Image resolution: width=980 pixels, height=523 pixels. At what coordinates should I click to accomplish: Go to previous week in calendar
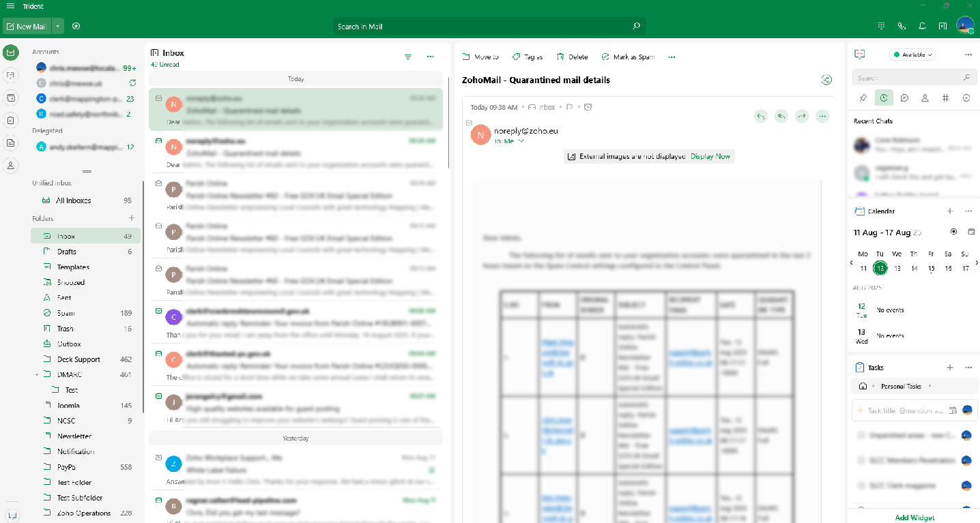pyautogui.click(x=852, y=263)
